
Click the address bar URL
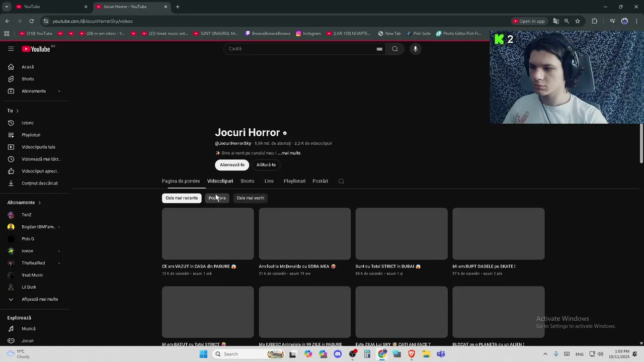(93, 21)
